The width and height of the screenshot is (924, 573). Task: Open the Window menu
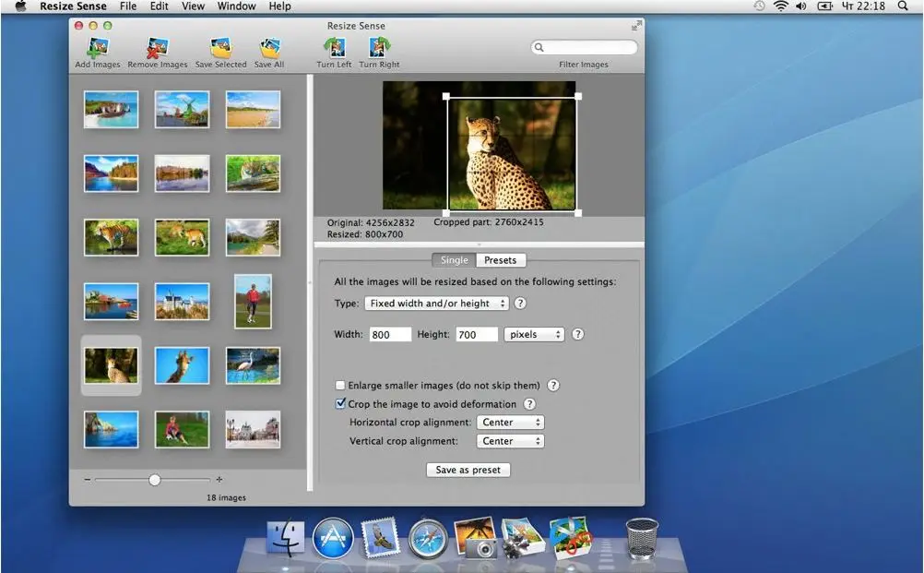tap(236, 6)
